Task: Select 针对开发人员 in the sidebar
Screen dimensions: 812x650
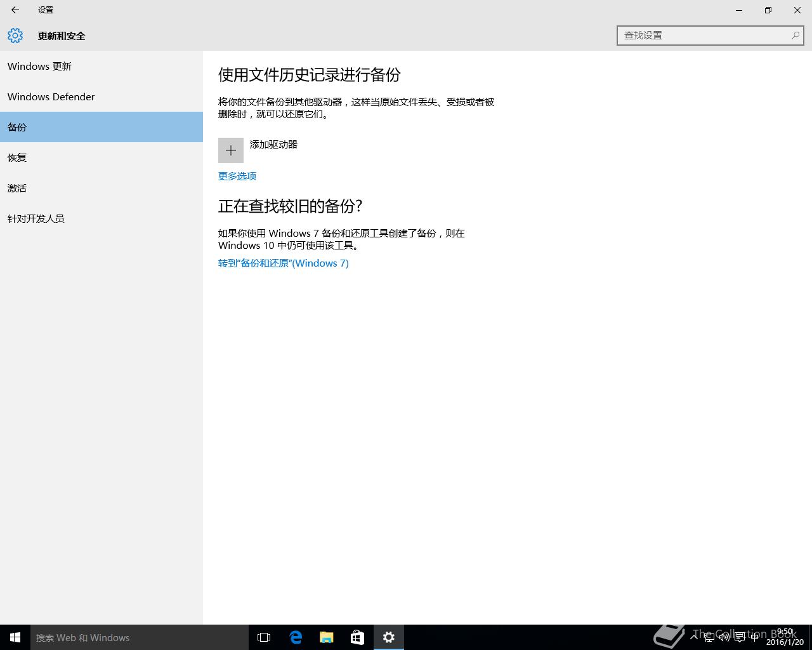Action: [x=101, y=218]
